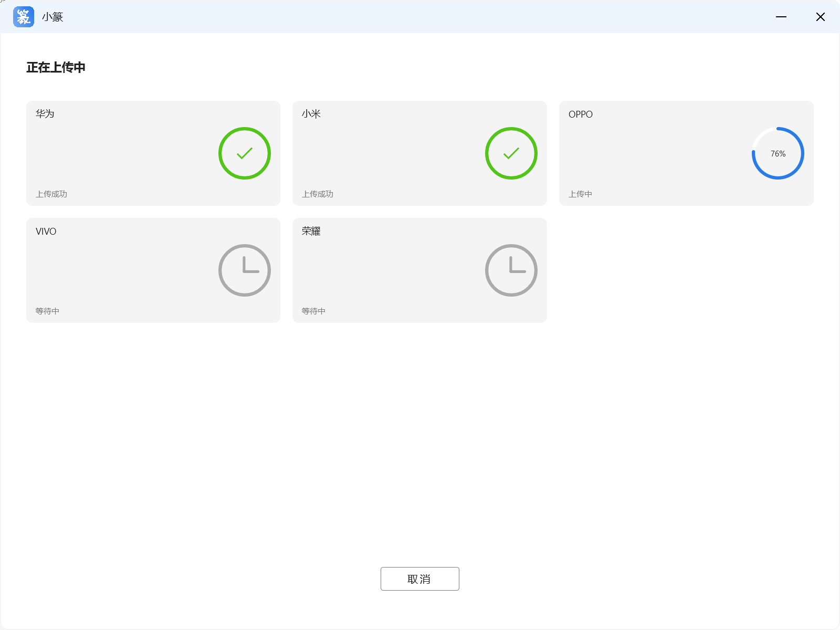
Task: Select the 小米 card title
Action: (311, 114)
